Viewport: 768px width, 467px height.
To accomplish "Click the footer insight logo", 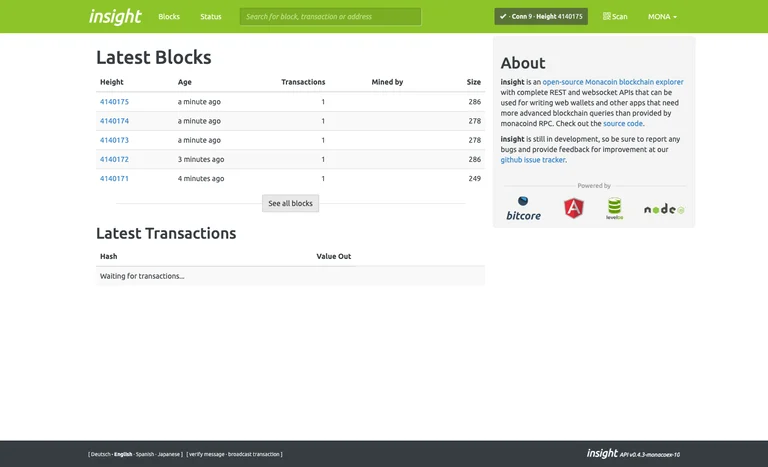I will 602,453.
